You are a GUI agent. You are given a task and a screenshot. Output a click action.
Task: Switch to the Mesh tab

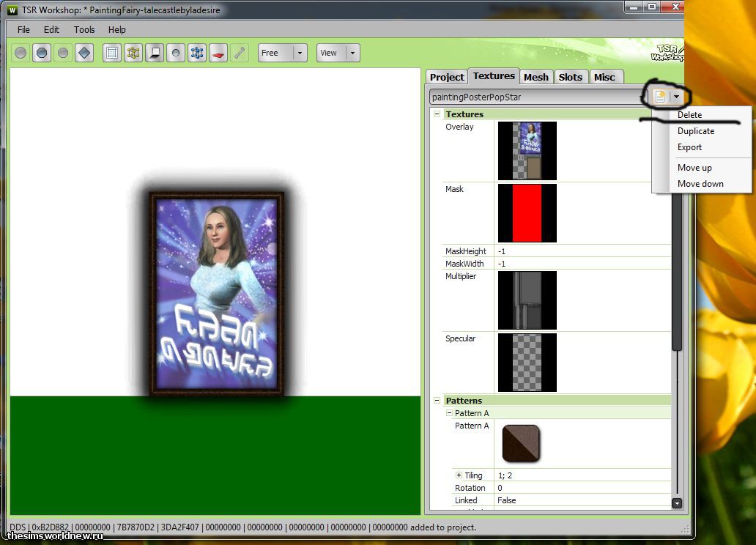536,77
